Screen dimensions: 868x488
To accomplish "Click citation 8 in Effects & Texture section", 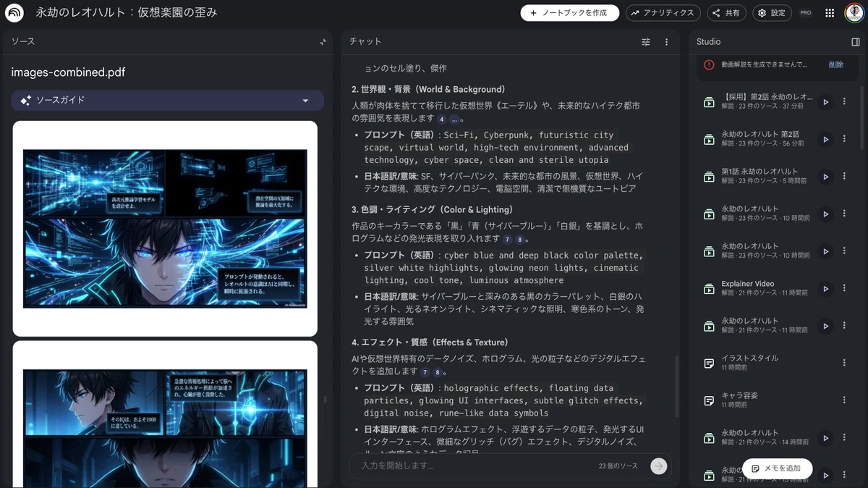I will point(437,372).
